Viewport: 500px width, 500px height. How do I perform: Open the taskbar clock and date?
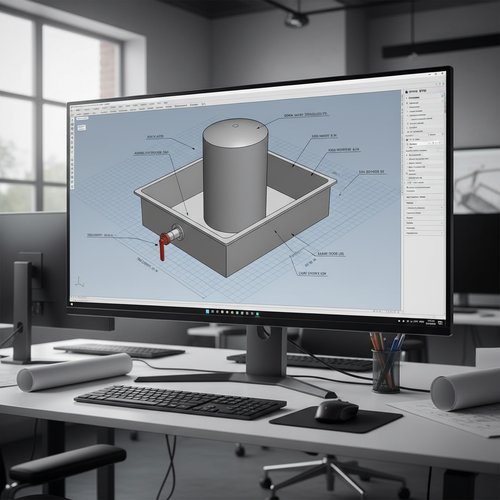(x=431, y=322)
